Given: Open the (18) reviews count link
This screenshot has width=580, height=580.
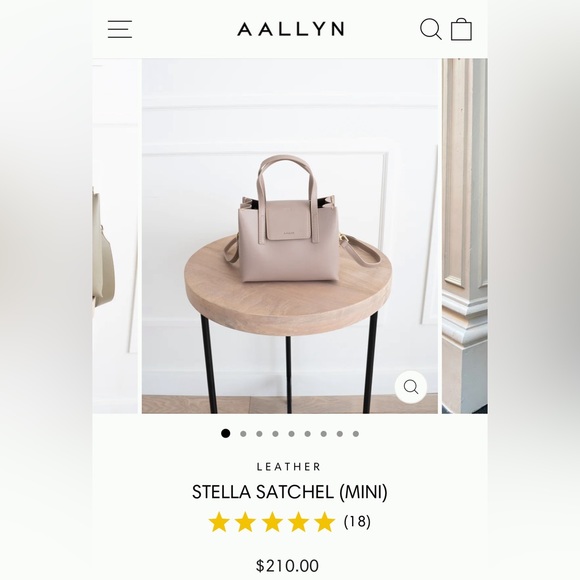Looking at the screenshot, I should click(x=357, y=522).
